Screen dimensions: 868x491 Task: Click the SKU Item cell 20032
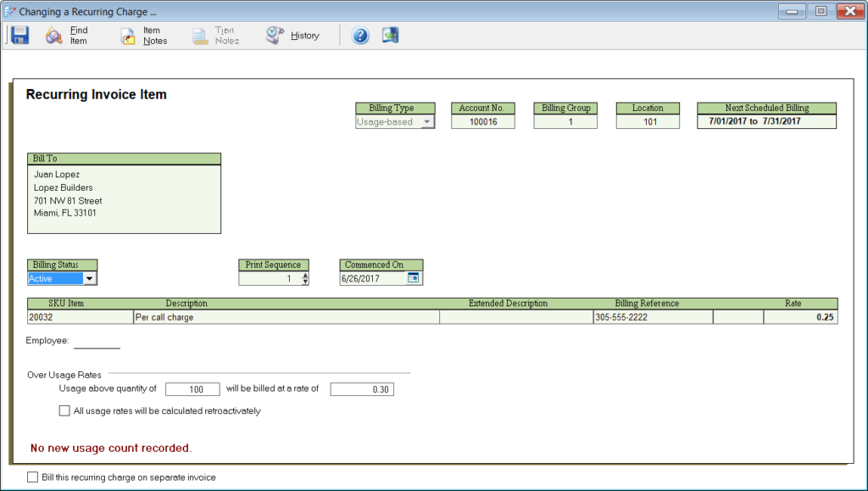coord(80,317)
